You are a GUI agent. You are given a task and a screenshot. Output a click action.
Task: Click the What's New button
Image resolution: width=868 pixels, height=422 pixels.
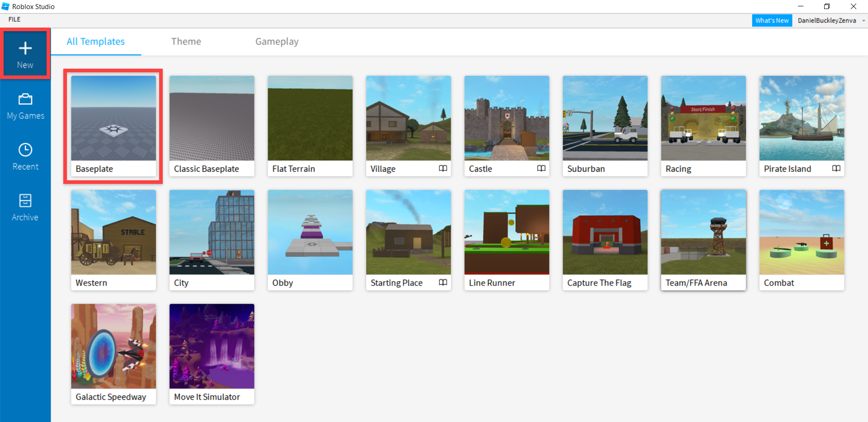coord(772,21)
